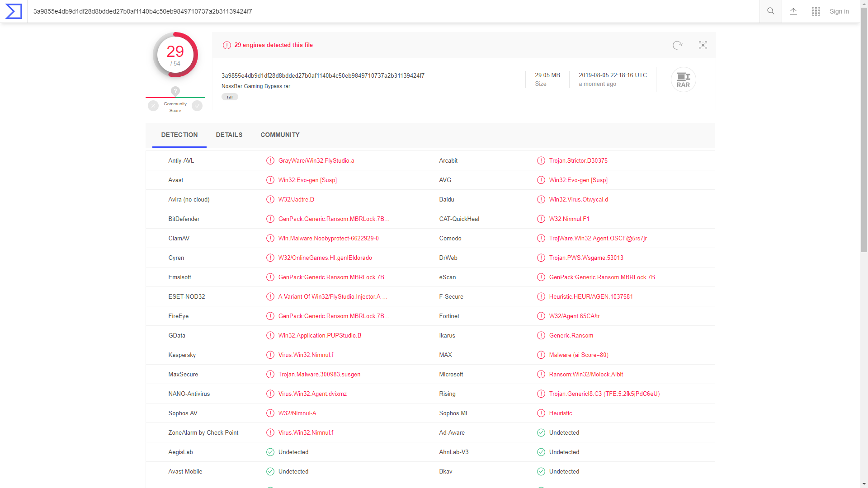Viewport: 868px width, 488px height.
Task: Click the Rising detection alert icon
Action: [541, 394]
